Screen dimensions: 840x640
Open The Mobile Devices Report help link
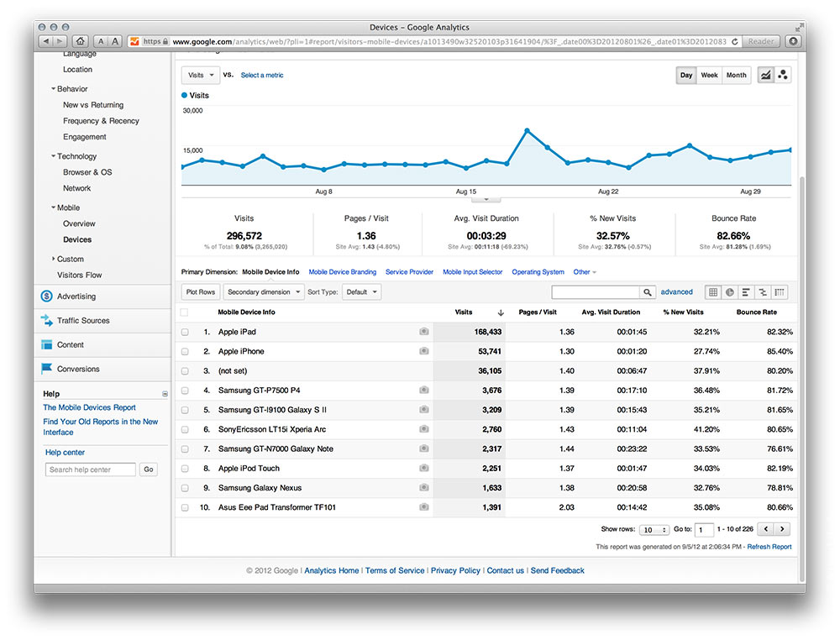click(x=90, y=407)
